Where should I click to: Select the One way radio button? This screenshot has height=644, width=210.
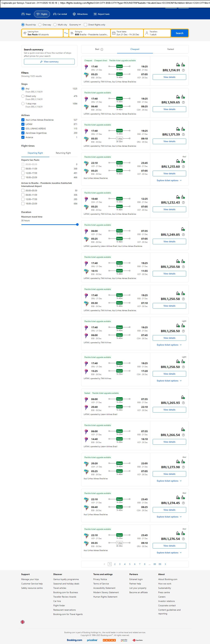click(x=40, y=25)
